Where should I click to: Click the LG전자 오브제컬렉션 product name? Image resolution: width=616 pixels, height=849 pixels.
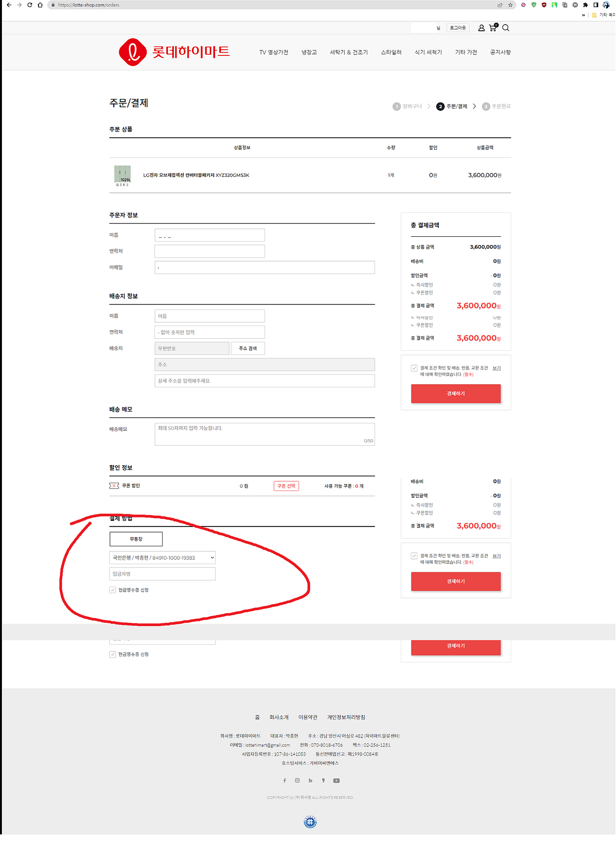pyautogui.click(x=196, y=175)
